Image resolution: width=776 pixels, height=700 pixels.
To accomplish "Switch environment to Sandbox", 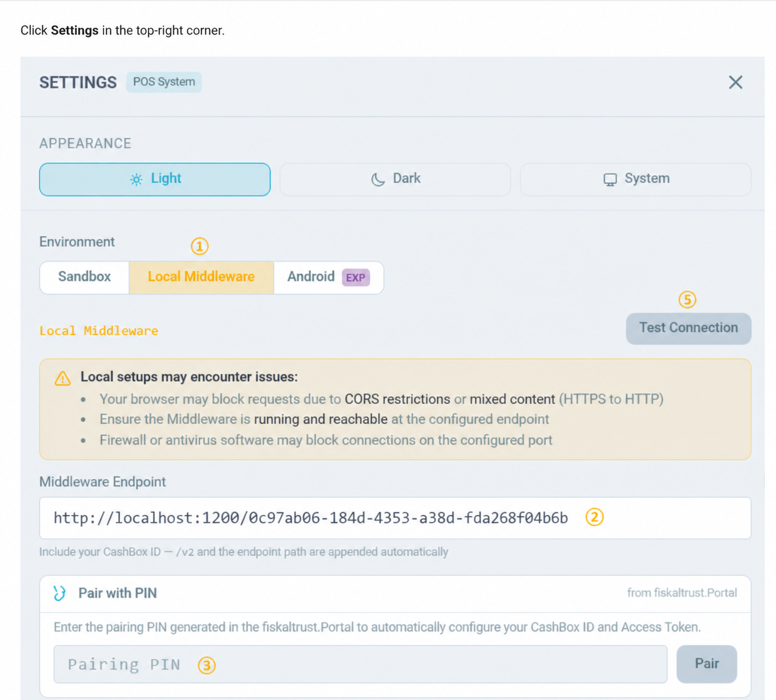I will 85,277.
